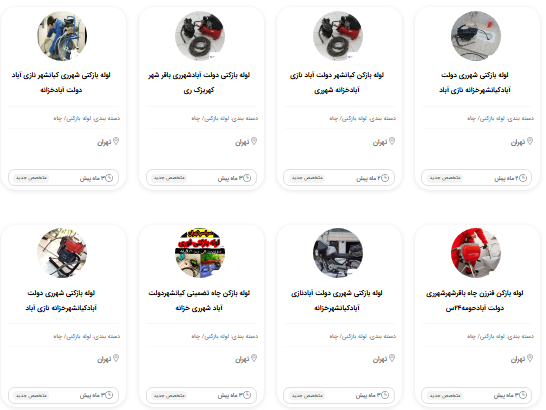This screenshot has height=410, width=546.
Task: Click the متخصص جدید badge on the motorcycle-photo card
Action: [x=307, y=395]
